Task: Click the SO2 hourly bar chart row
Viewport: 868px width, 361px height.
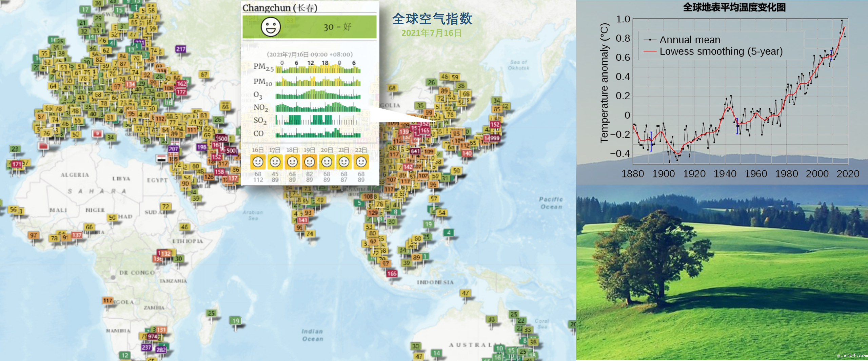Action: pos(318,120)
